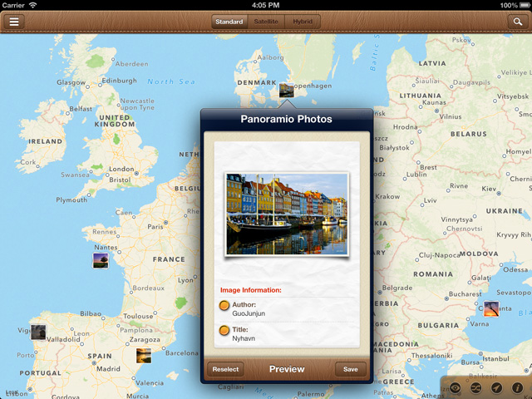Save the Nyhavn photo
The height and width of the screenshot is (399, 532).
(351, 369)
